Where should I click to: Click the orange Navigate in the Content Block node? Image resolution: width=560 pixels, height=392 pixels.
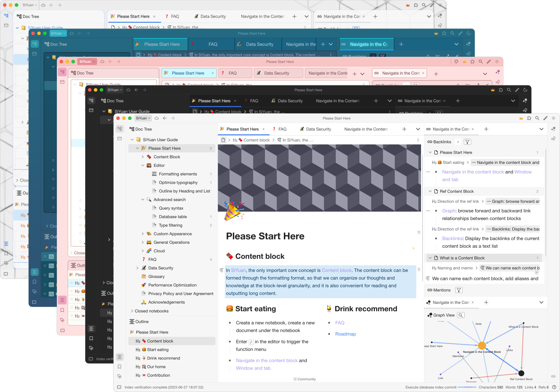pos(482,345)
